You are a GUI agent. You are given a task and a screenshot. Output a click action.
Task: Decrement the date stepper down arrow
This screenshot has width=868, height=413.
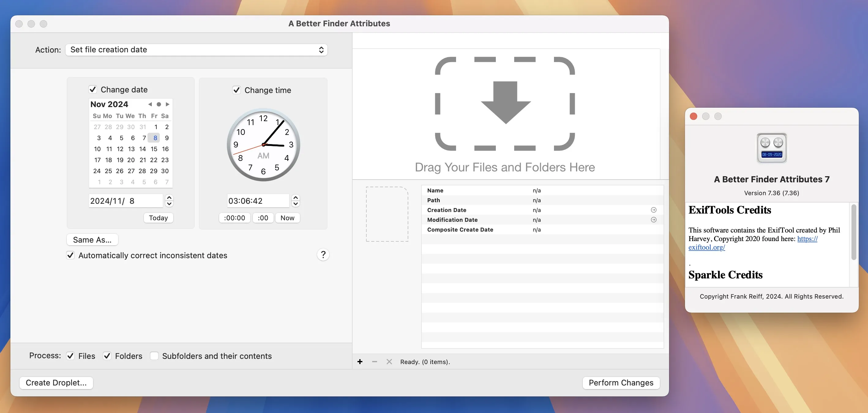coord(169,204)
